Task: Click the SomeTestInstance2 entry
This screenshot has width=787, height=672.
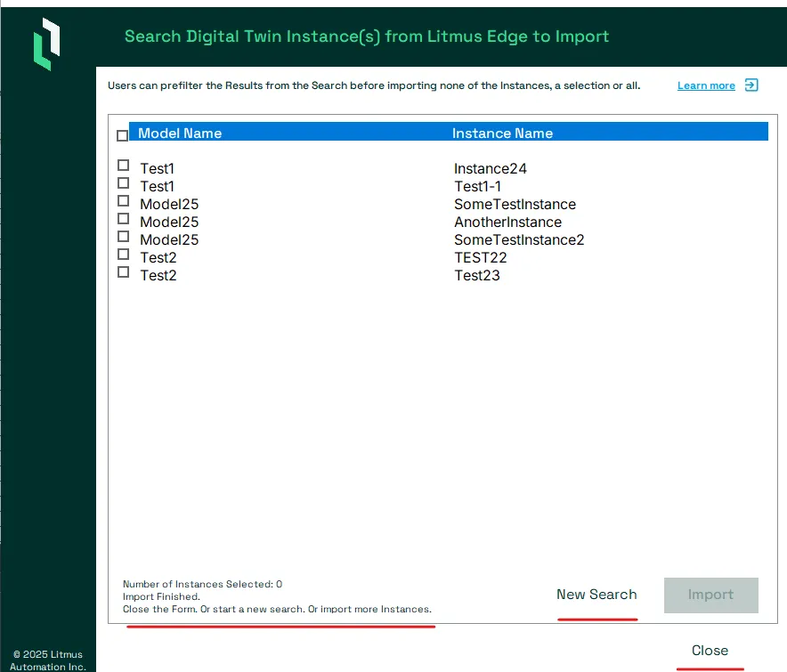Action: click(519, 240)
